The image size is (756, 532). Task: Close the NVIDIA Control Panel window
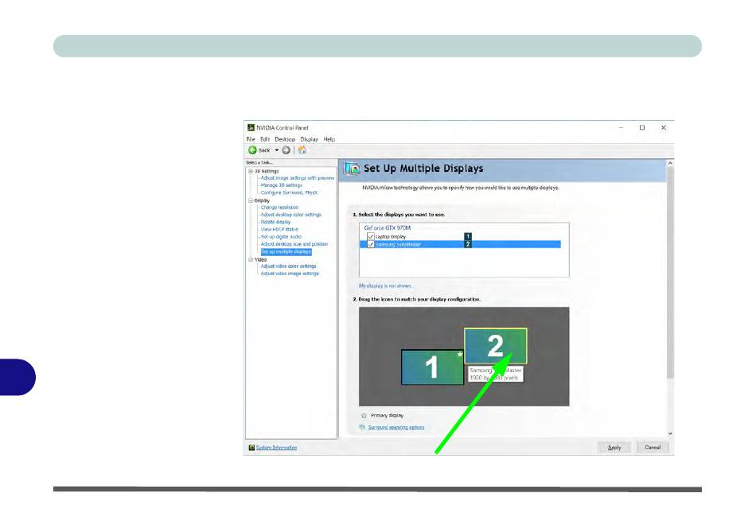click(664, 128)
